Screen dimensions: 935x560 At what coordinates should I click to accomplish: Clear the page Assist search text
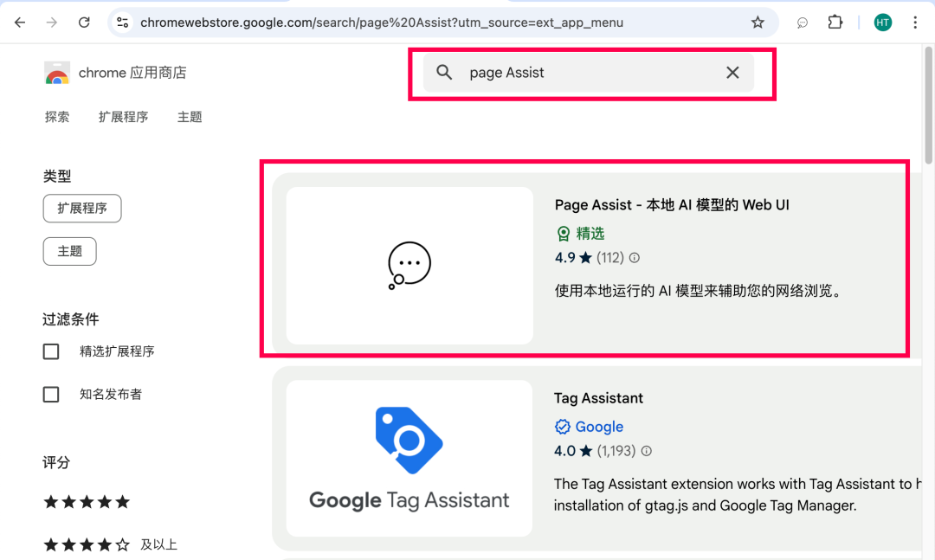coord(732,73)
